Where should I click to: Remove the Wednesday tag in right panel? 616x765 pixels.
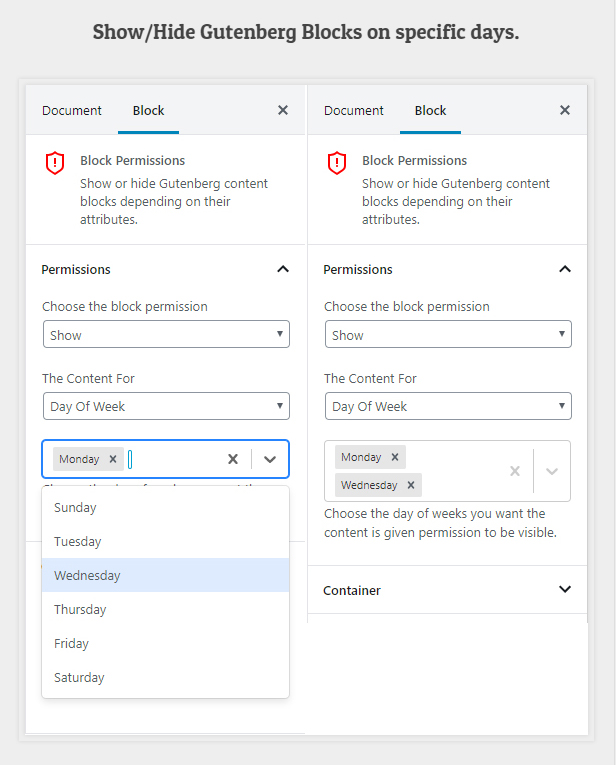pos(409,485)
